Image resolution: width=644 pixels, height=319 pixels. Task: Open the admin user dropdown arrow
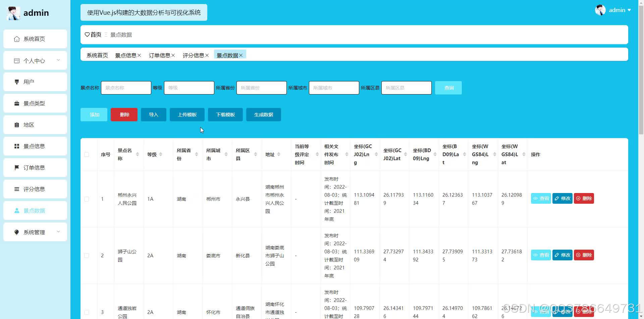(629, 10)
